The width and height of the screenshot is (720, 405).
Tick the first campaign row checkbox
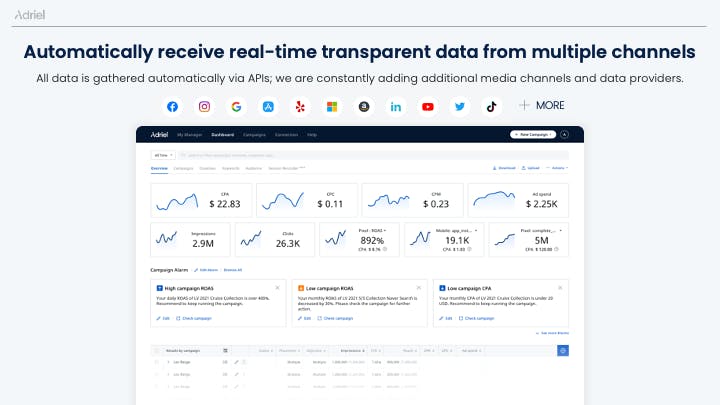point(157,362)
